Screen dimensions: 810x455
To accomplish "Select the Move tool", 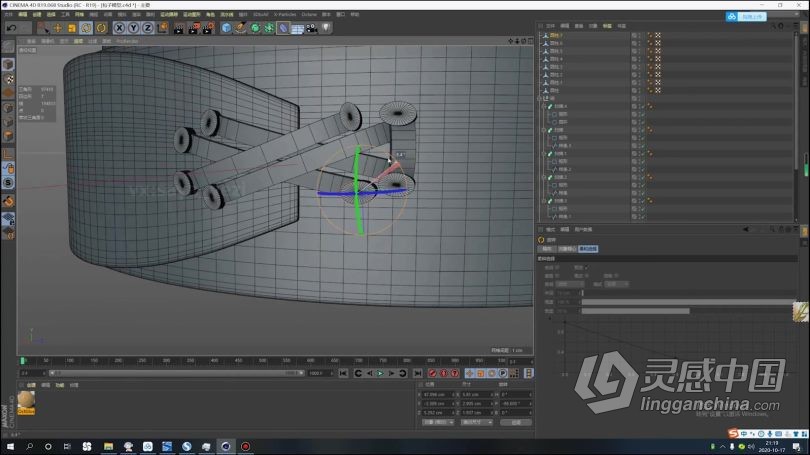I will click(58, 28).
